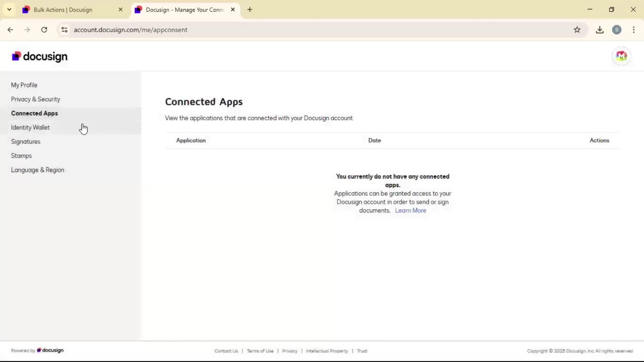
Task: Click the Learn More link
Action: click(411, 210)
